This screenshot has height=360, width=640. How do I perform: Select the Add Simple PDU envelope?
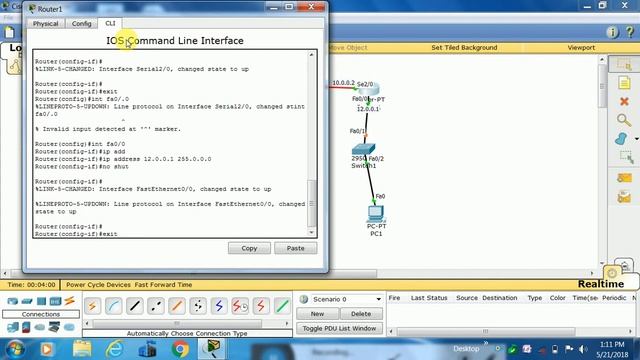pos(624,178)
